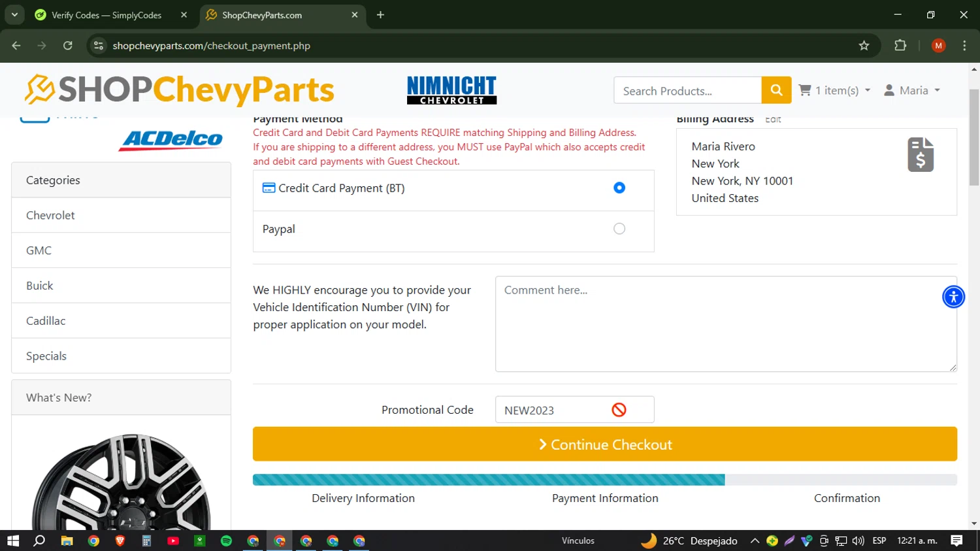Expand the cart 1 item(s) dropdown
Image resolution: width=980 pixels, height=551 pixels.
tap(868, 90)
